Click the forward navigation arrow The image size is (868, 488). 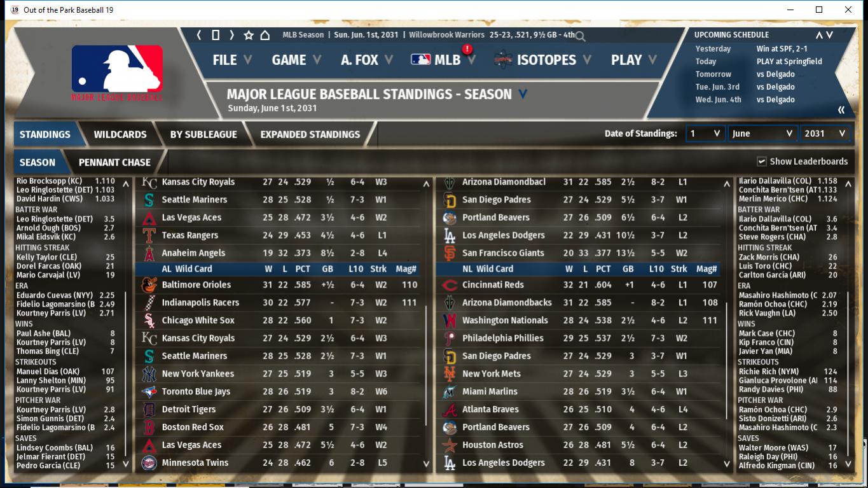pyautogui.click(x=231, y=35)
